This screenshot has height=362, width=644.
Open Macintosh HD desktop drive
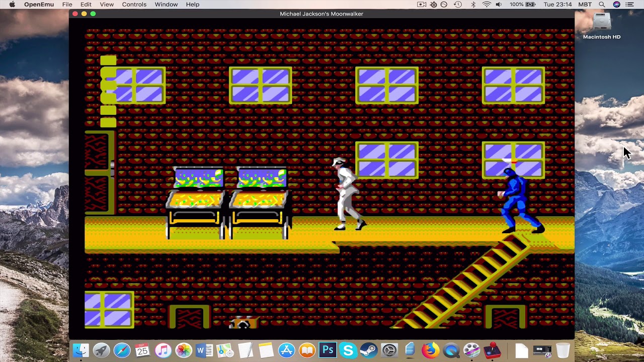602,26
